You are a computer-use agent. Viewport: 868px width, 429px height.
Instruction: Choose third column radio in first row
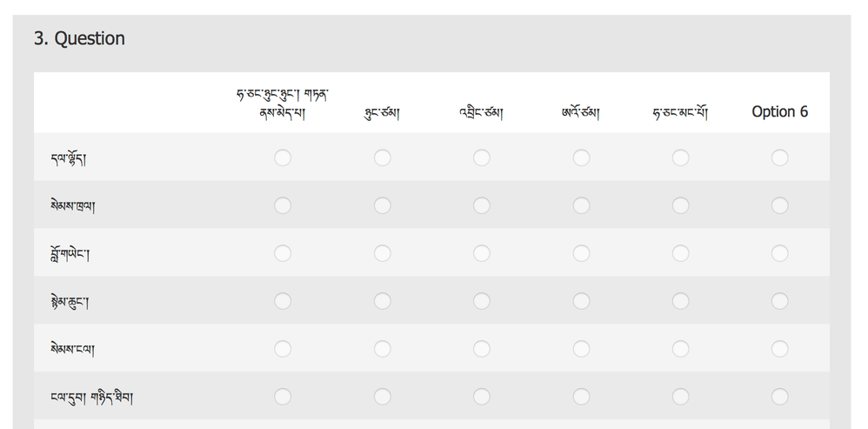[482, 158]
